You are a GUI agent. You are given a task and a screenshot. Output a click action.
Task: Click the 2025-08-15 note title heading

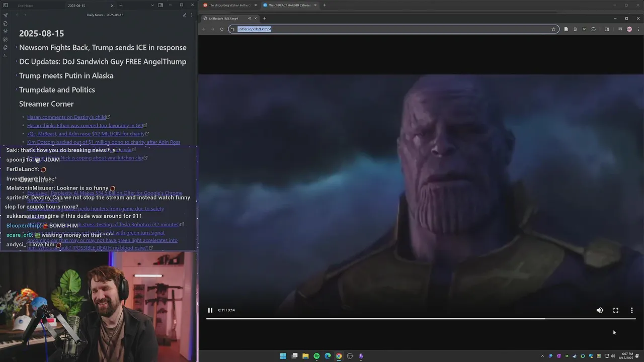[x=42, y=33]
